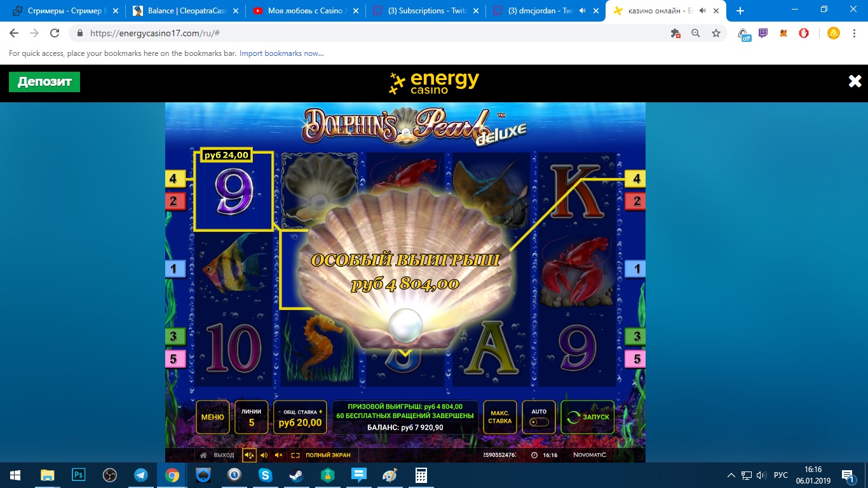The image size is (868, 488).
Task: Open the slot machine МЕНЮ panel
Action: (x=212, y=417)
